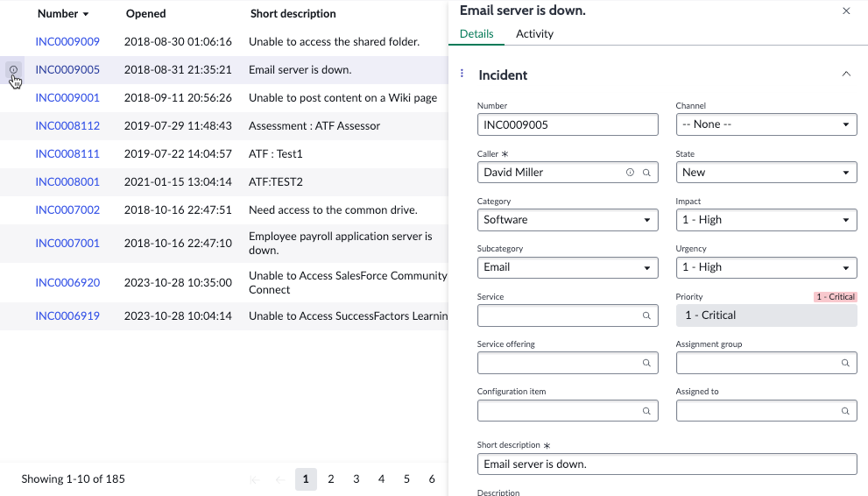Open the Category dropdown
The height and width of the screenshot is (496, 868).
tap(568, 220)
